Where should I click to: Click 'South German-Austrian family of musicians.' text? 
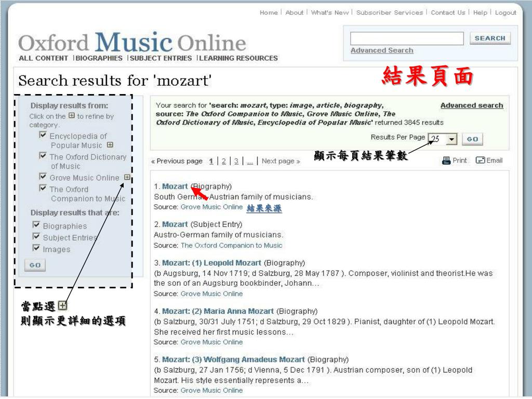tap(233, 197)
